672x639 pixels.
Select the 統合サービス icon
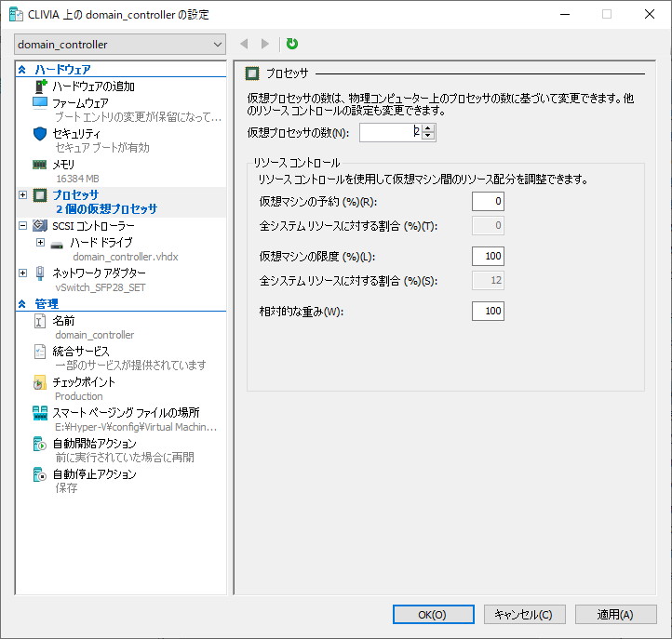[40, 352]
